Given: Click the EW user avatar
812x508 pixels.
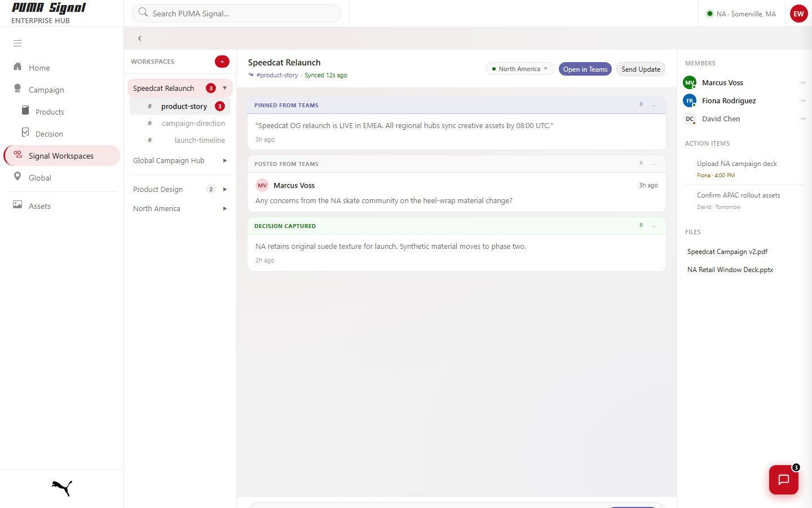Looking at the screenshot, I should point(799,14).
